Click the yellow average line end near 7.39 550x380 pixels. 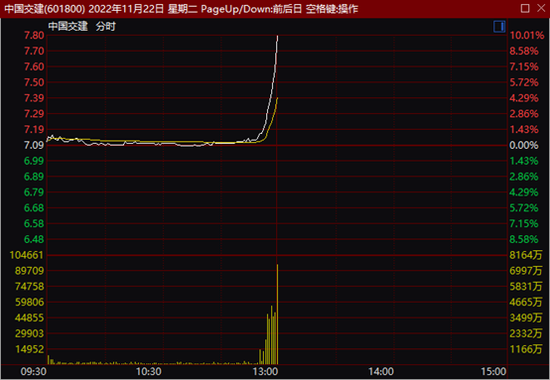[x=277, y=99]
